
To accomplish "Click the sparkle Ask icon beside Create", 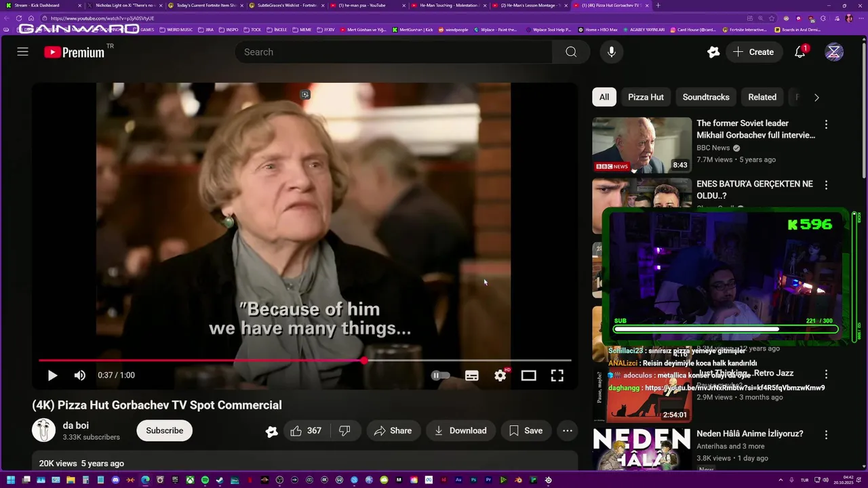I will point(713,52).
